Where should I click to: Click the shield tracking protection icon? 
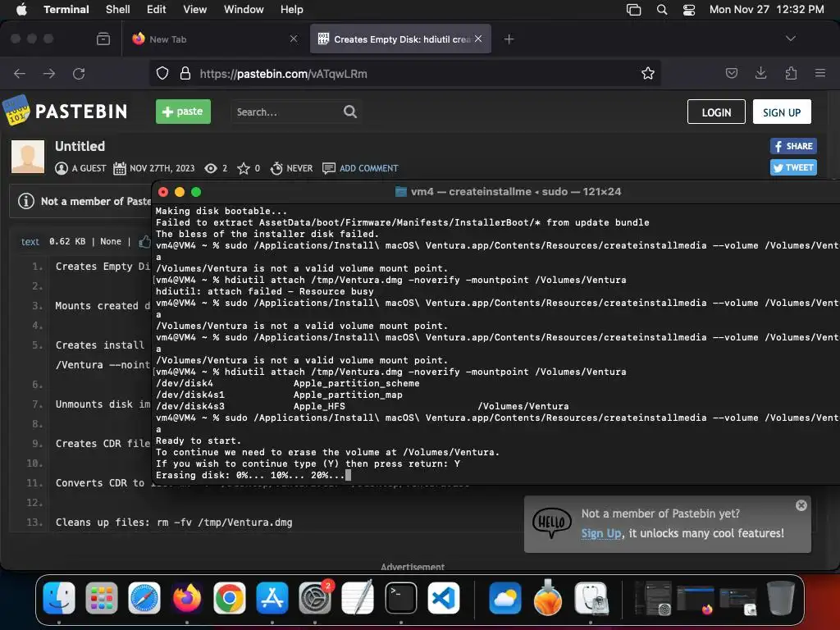[x=162, y=73]
